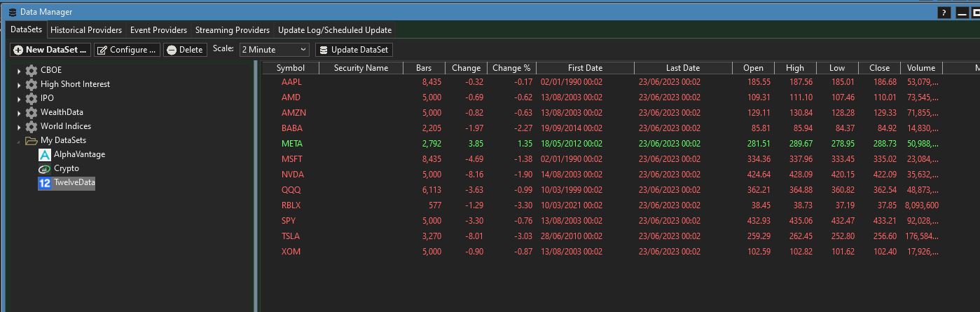Click the Update DataSet button
Image resolution: width=980 pixels, height=312 pixels.
[354, 50]
